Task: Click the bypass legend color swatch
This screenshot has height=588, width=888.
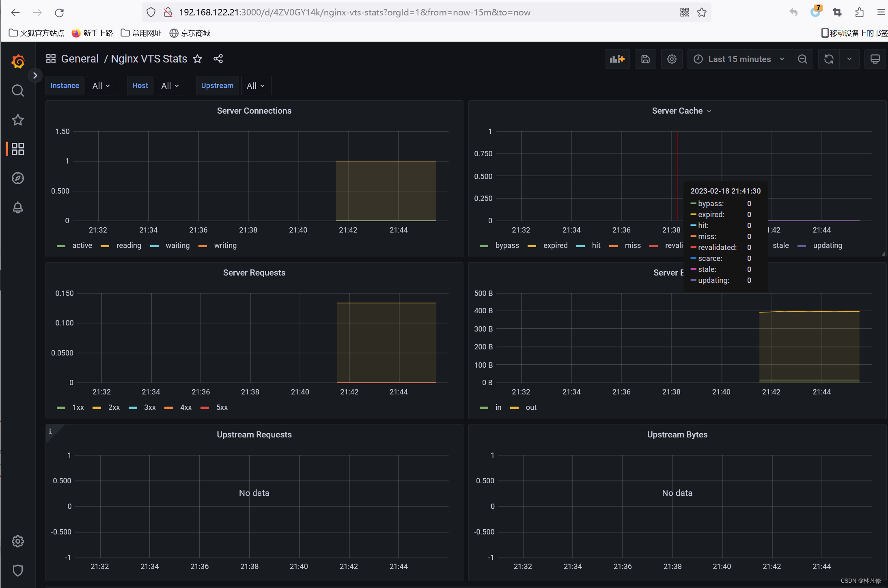Action: point(484,246)
